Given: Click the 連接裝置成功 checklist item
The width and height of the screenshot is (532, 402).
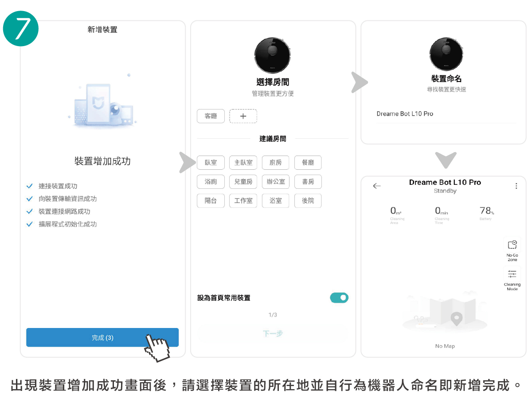Looking at the screenshot, I should click(58, 186).
